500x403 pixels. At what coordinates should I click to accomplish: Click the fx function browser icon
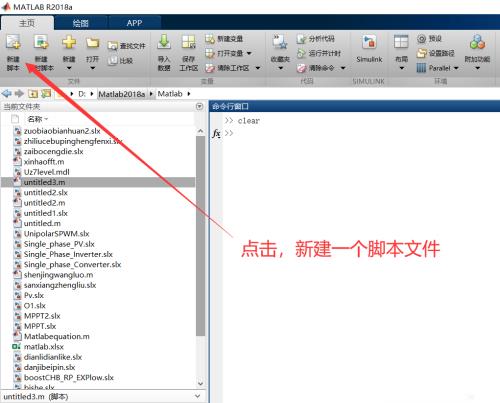[x=216, y=133]
